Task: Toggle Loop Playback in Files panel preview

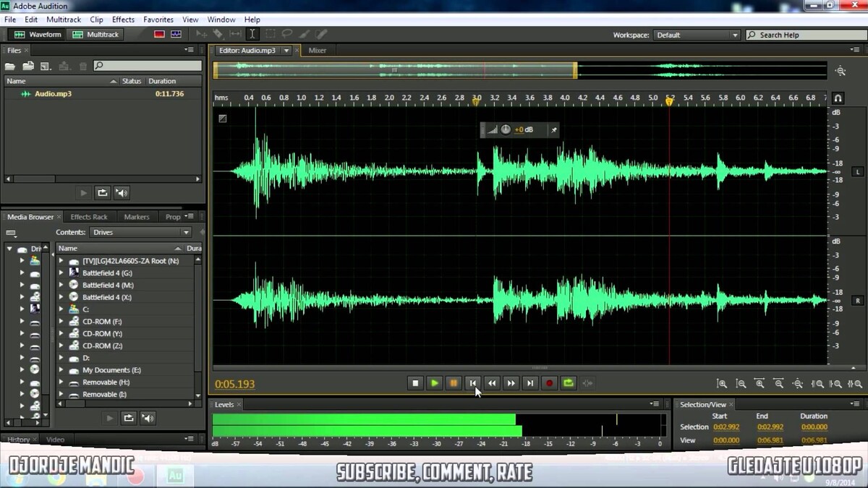Action: tap(103, 192)
